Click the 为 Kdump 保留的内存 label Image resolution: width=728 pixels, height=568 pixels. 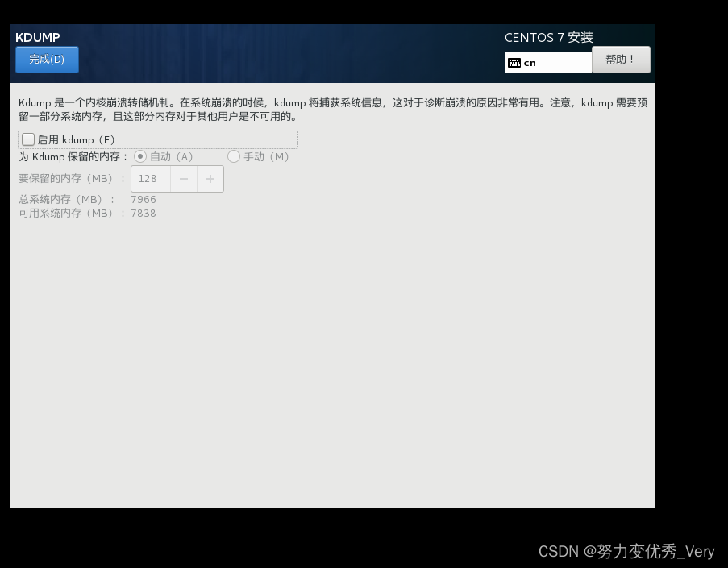[73, 157]
